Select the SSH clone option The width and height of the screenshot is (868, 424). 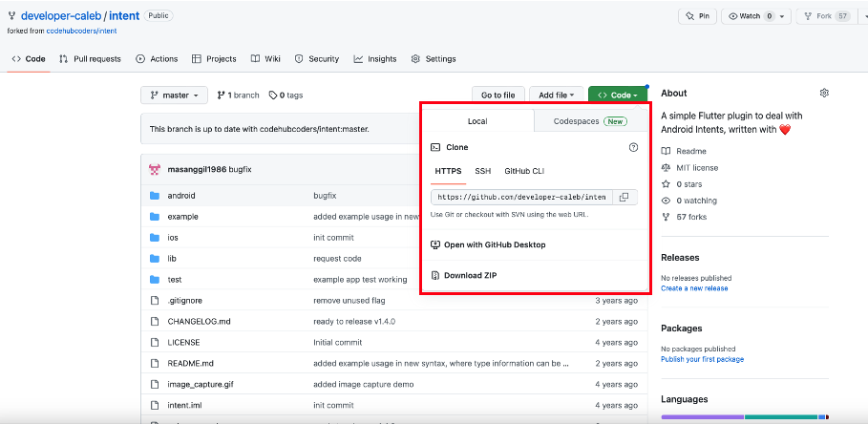[x=483, y=171]
